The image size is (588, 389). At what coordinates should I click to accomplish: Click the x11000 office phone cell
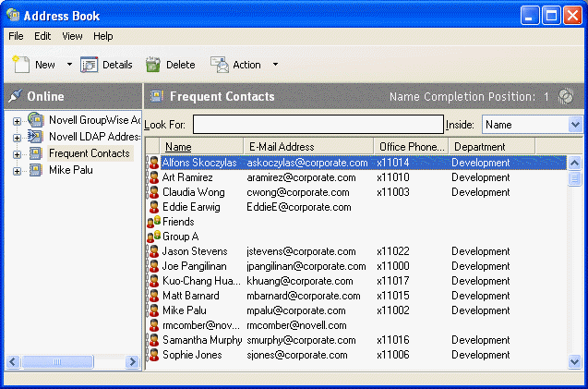393,266
